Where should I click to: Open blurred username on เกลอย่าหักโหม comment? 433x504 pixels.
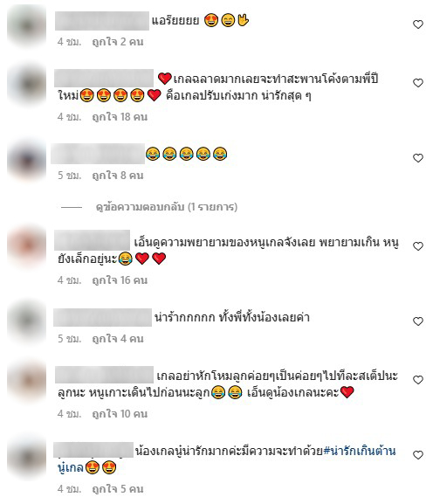[x=104, y=375]
